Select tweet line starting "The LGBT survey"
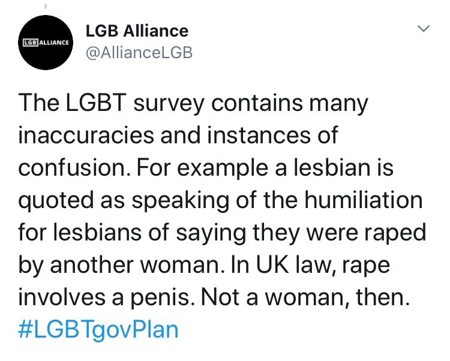 (193, 103)
